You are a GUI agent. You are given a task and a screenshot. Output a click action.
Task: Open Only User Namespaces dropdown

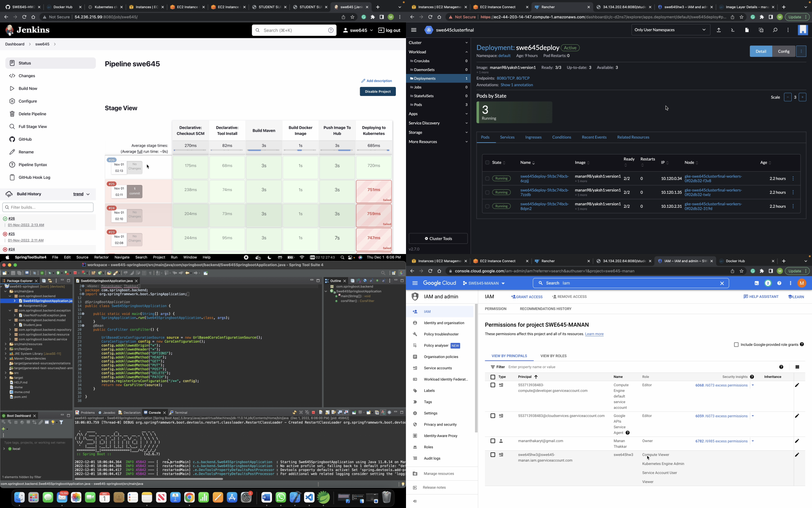(x=671, y=30)
